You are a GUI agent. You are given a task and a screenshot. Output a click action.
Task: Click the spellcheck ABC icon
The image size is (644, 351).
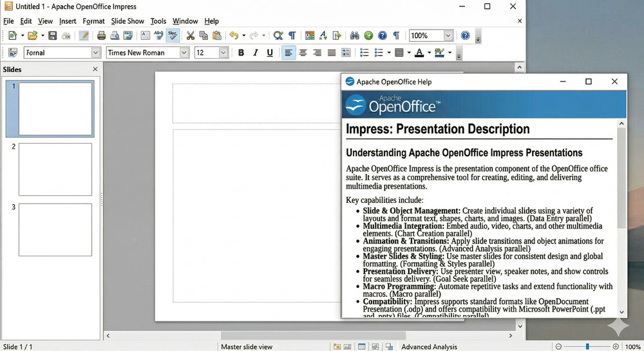tap(158, 35)
